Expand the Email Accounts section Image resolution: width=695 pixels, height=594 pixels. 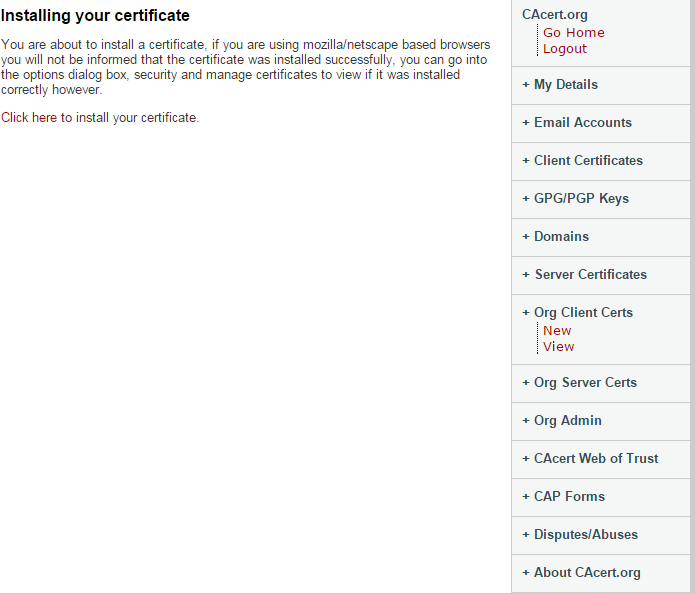click(x=577, y=123)
